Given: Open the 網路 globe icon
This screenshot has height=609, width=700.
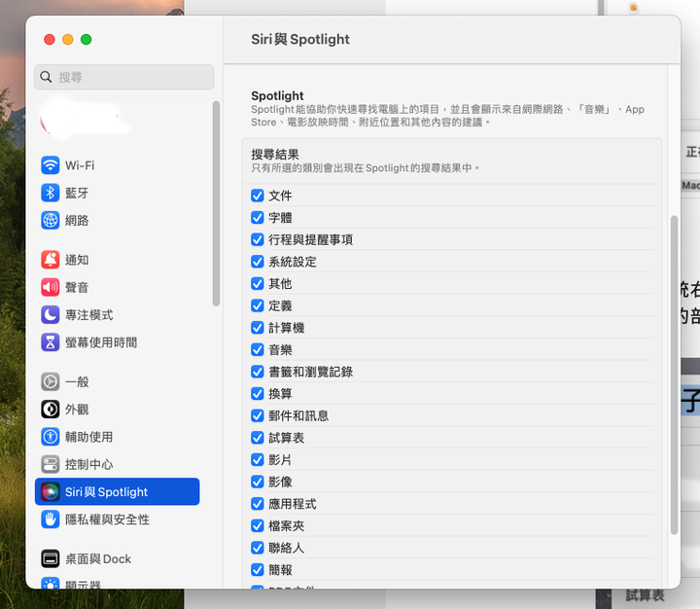Looking at the screenshot, I should click(51, 220).
